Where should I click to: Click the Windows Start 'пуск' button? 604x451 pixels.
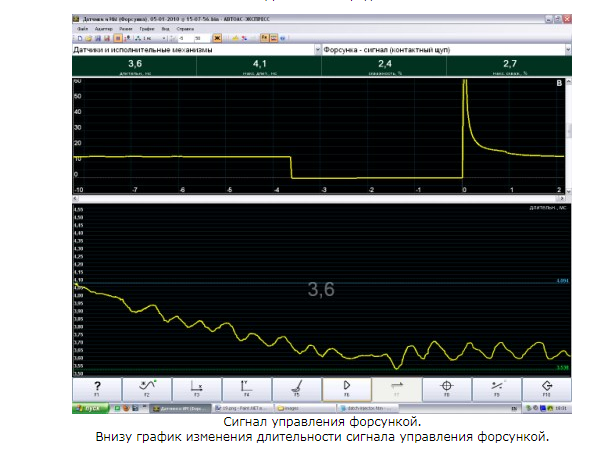(91, 408)
